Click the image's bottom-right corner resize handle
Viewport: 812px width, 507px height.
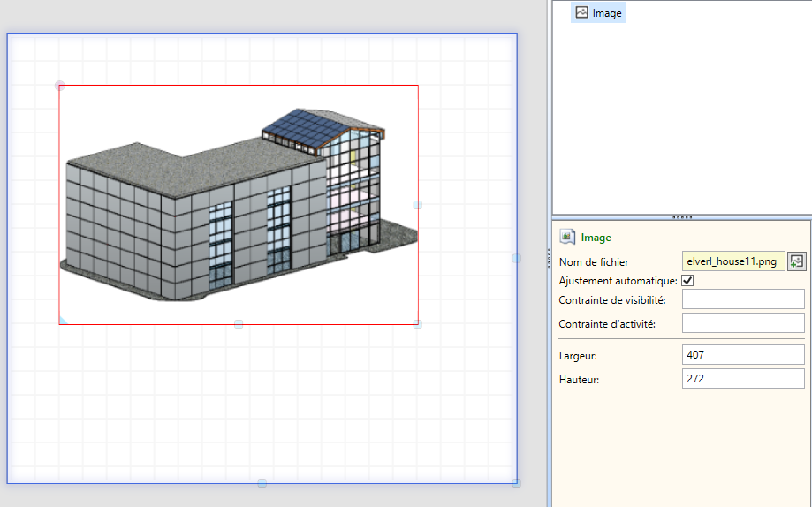click(x=418, y=324)
